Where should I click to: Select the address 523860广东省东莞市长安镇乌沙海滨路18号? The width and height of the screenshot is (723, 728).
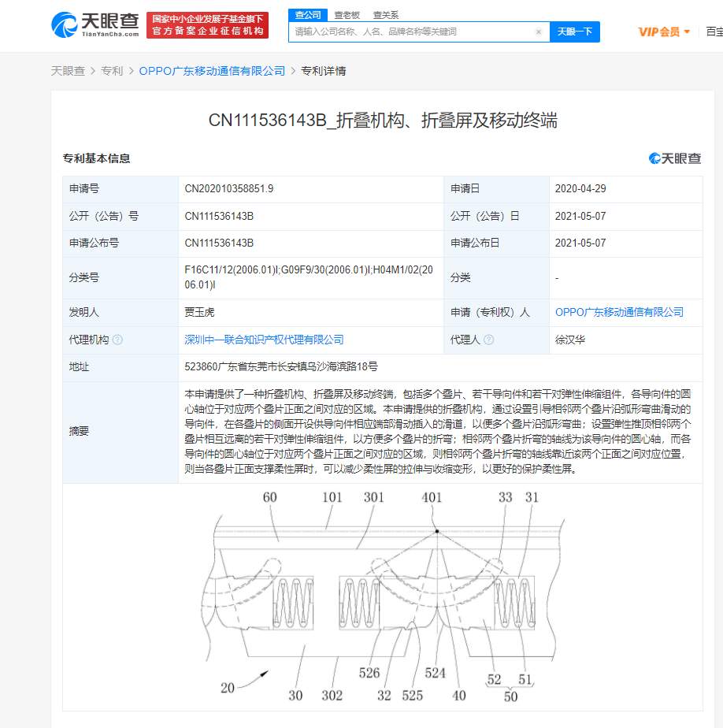[x=280, y=367]
